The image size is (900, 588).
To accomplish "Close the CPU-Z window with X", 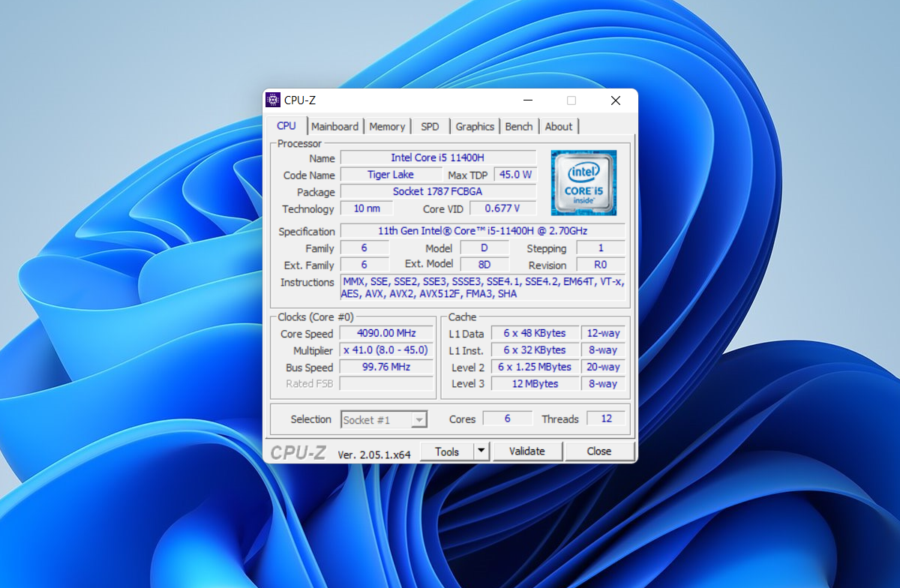I will pos(615,100).
